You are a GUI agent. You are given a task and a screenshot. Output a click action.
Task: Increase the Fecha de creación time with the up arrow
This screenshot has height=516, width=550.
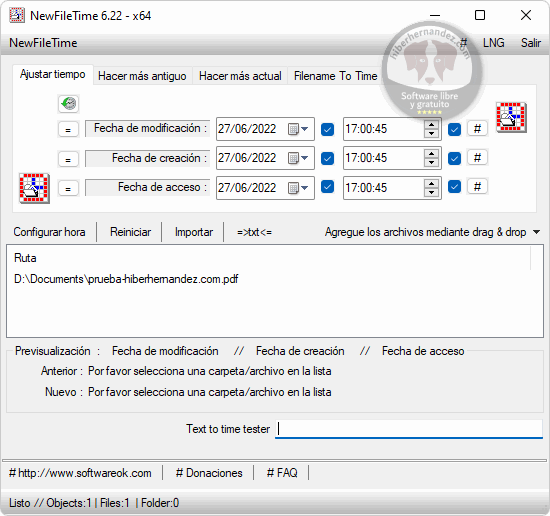pyautogui.click(x=431, y=154)
